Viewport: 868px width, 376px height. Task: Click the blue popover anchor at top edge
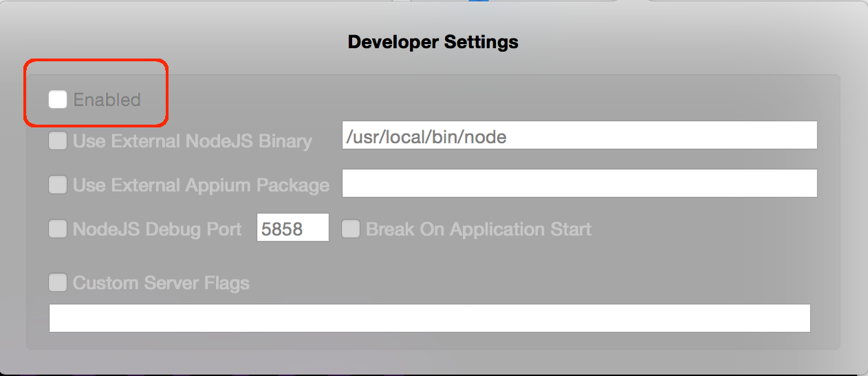(x=479, y=1)
